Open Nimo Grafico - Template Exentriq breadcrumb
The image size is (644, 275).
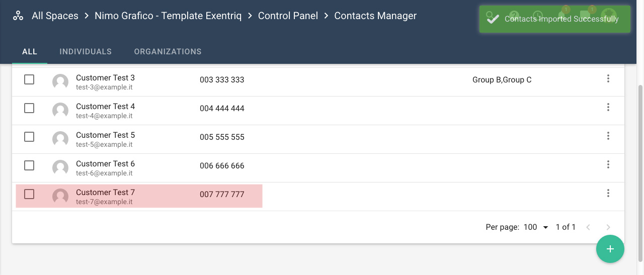[168, 16]
